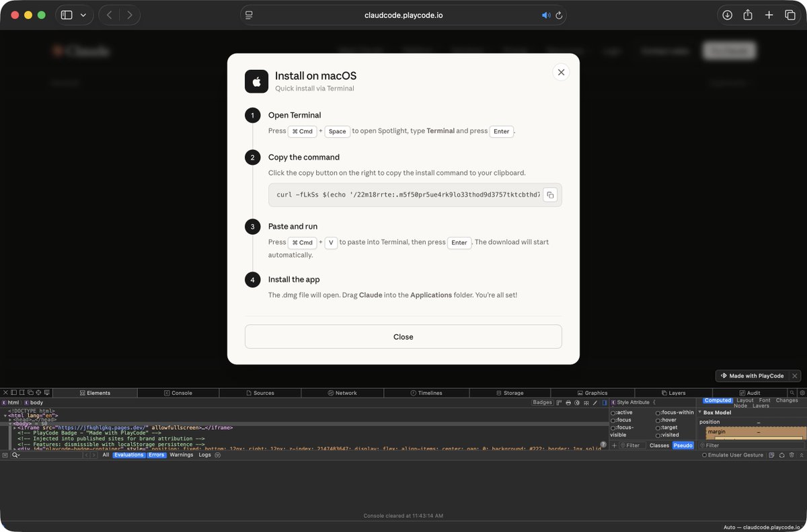Switch to the Timelines tab

(426, 393)
